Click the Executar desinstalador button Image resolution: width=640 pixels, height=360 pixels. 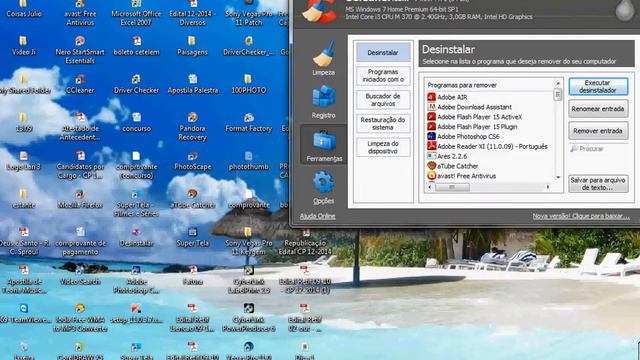pyautogui.click(x=598, y=87)
